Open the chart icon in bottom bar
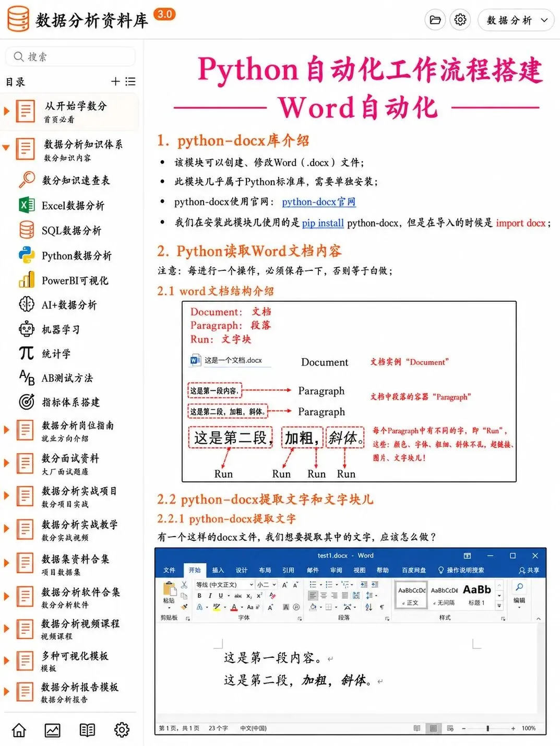The image size is (560, 746). 53,730
